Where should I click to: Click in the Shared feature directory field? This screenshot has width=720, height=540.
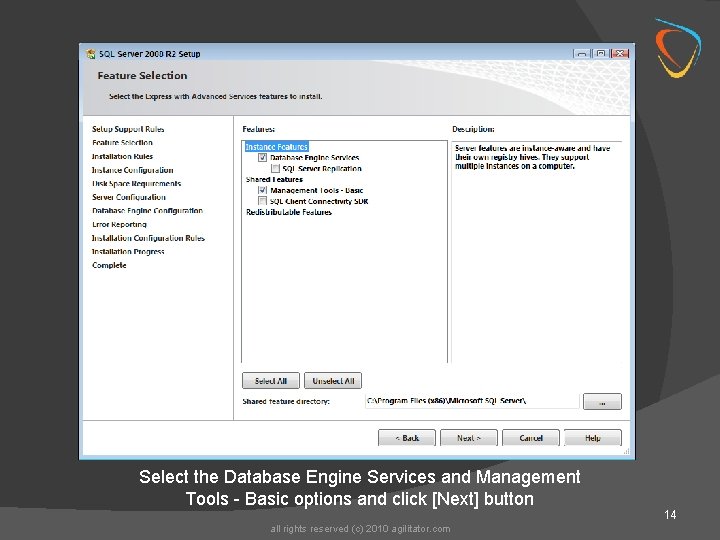pos(472,401)
